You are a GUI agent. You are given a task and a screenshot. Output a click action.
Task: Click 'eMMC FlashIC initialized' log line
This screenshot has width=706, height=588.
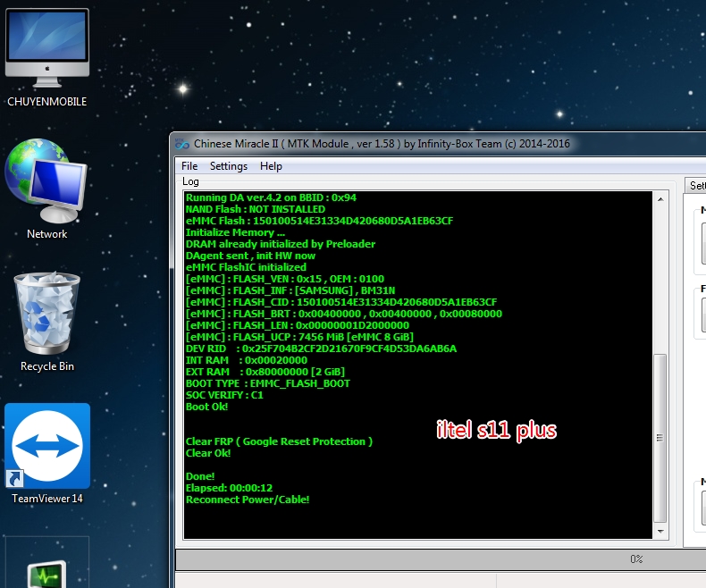click(x=246, y=267)
